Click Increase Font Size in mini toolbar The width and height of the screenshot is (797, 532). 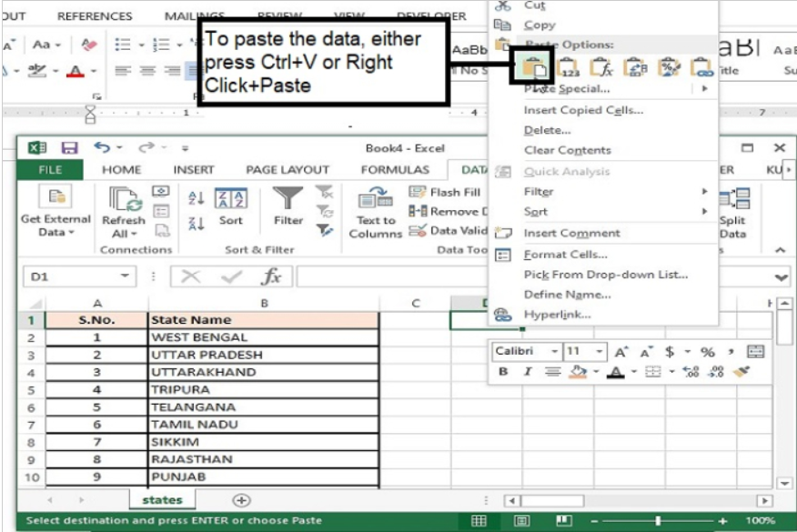click(x=620, y=352)
